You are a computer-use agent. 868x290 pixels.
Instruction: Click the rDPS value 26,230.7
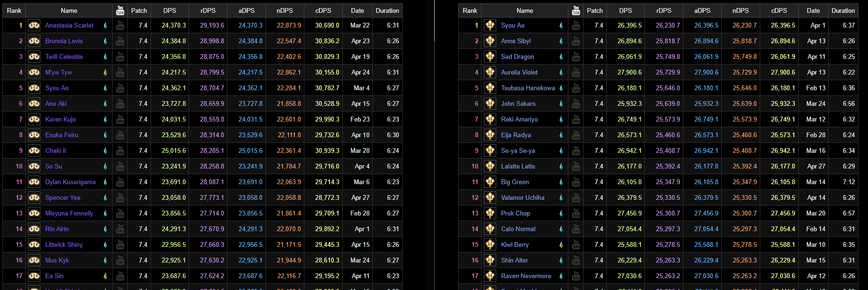click(668, 25)
